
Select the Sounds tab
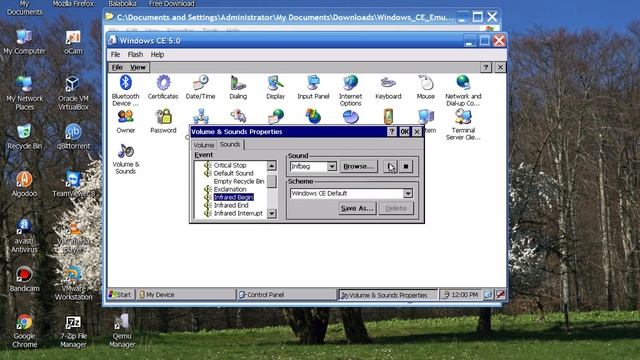point(230,144)
